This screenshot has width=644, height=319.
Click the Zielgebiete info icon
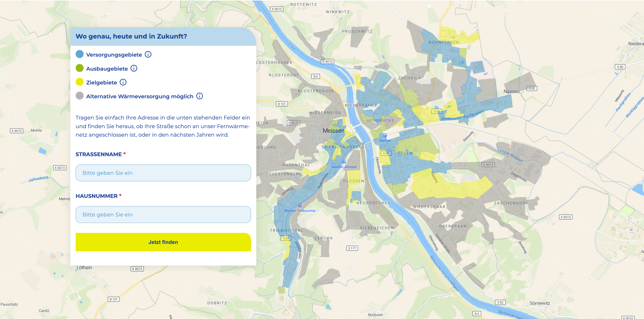[x=123, y=82]
